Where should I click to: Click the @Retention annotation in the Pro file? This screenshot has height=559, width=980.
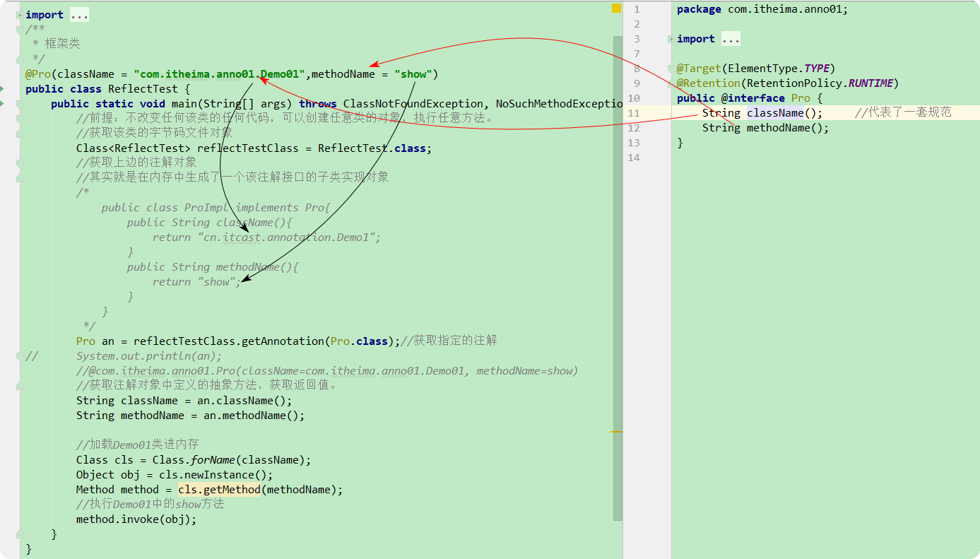[709, 83]
